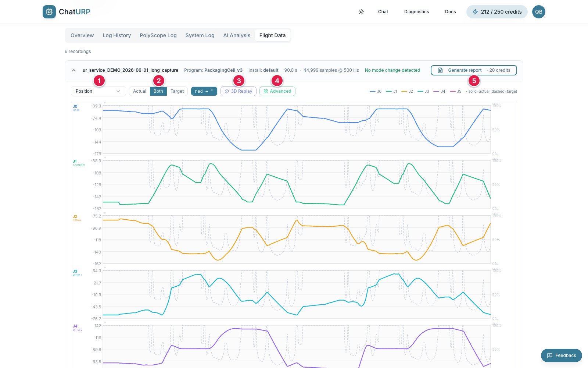The image size is (588, 368).
Task: Click the ChatURP chip logo icon
Action: (x=49, y=12)
